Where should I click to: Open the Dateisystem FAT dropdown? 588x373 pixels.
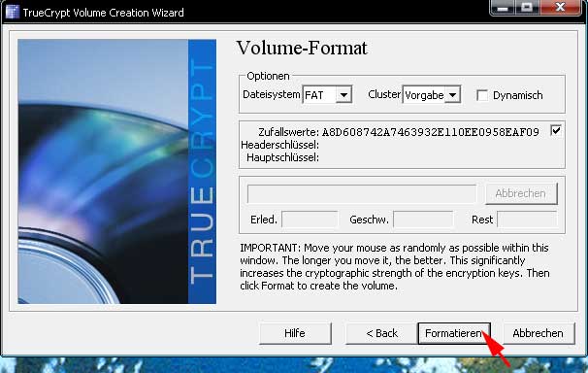pyautogui.click(x=327, y=95)
